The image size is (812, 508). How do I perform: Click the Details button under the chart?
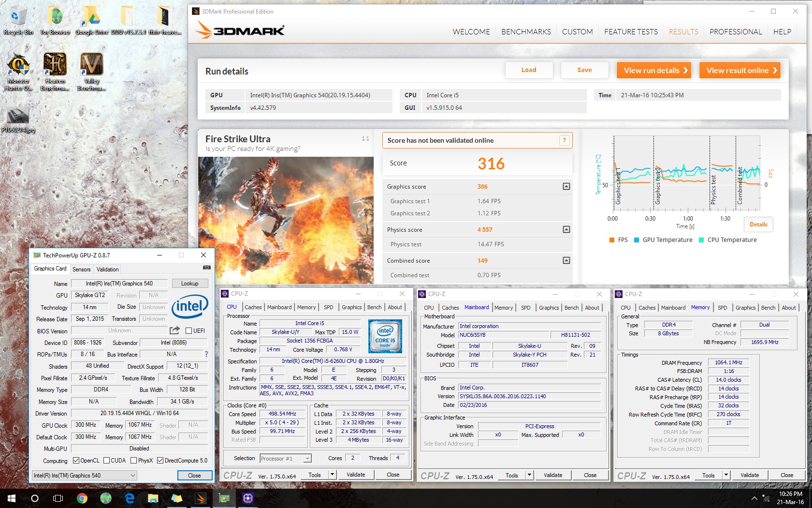click(758, 224)
